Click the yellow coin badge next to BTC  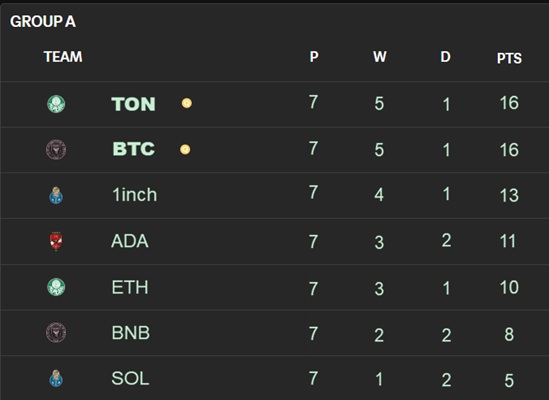pyautogui.click(x=185, y=149)
